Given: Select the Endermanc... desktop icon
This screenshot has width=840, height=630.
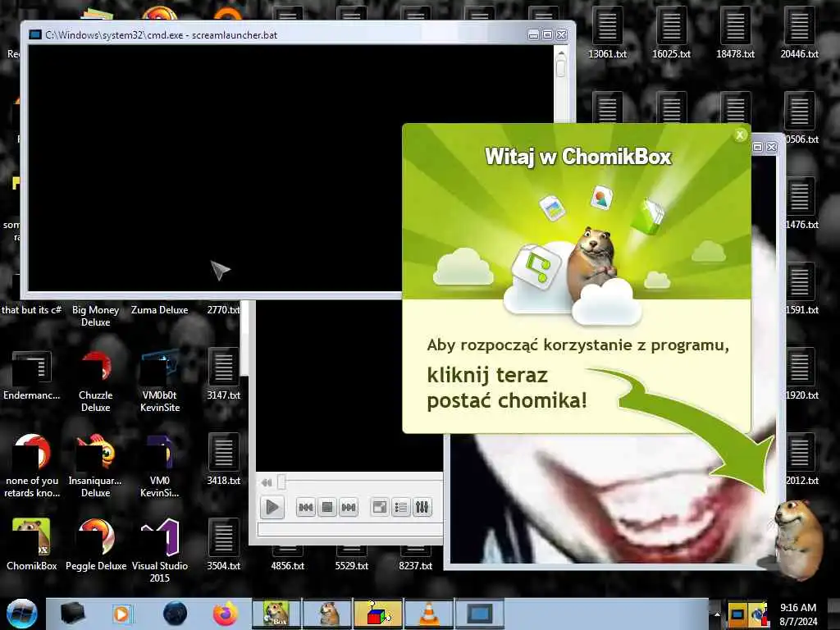Looking at the screenshot, I should [32, 375].
